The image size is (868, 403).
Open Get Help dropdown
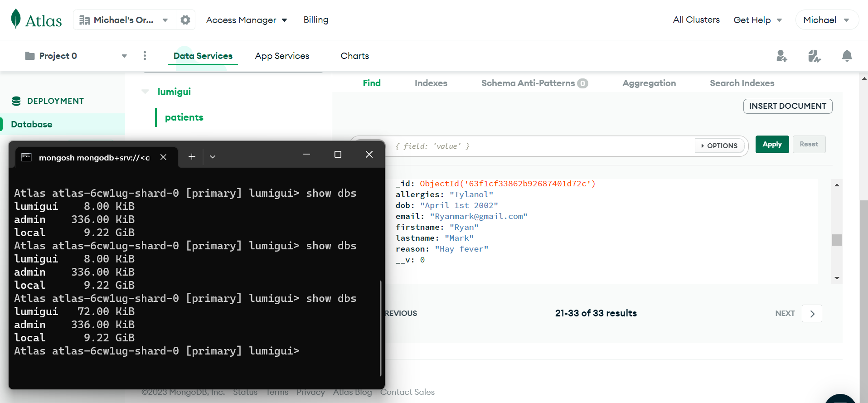click(757, 20)
